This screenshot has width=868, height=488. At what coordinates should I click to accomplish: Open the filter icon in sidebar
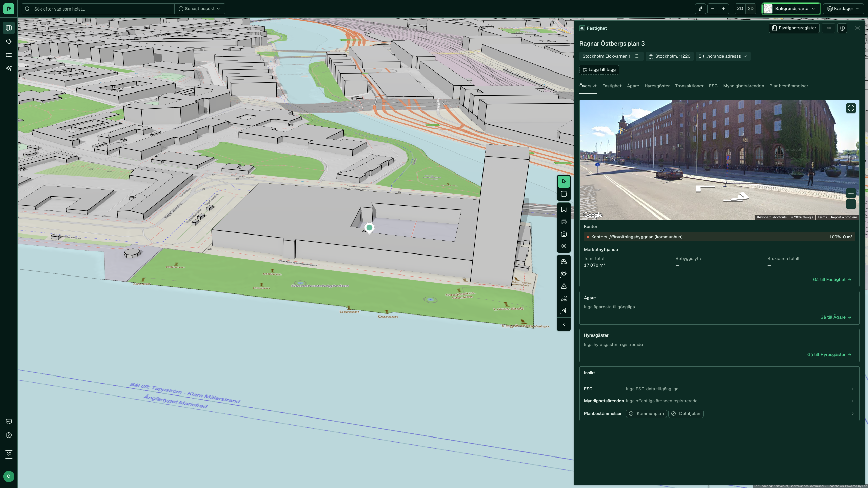click(x=9, y=82)
